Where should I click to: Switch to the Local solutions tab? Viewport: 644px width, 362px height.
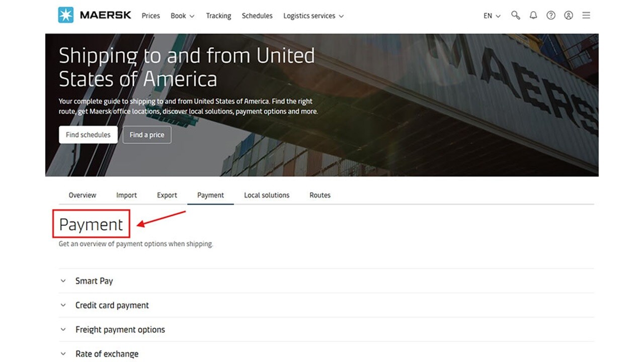click(x=267, y=195)
